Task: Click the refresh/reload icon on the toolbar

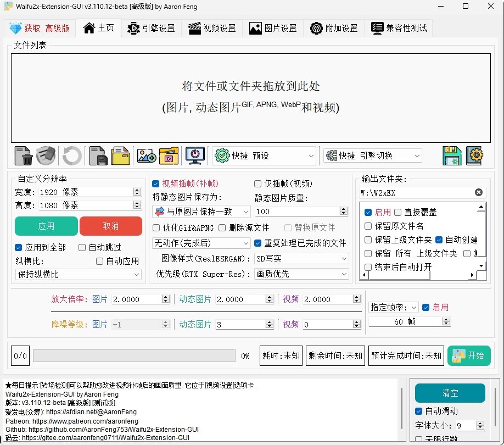Action: (x=71, y=155)
